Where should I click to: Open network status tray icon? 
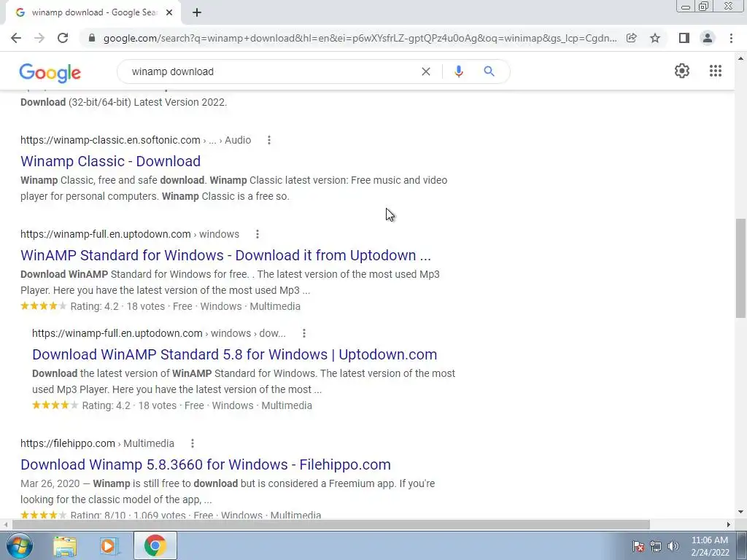(x=656, y=546)
